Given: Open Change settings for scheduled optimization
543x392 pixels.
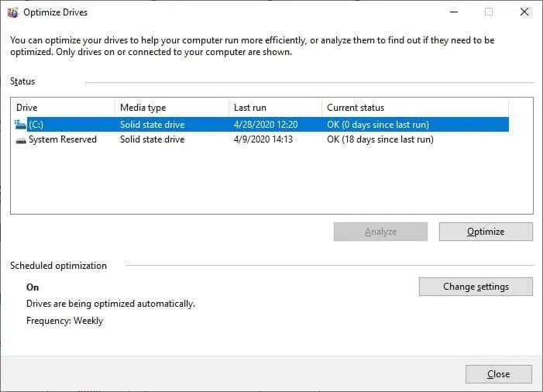Looking at the screenshot, I should pos(476,287).
